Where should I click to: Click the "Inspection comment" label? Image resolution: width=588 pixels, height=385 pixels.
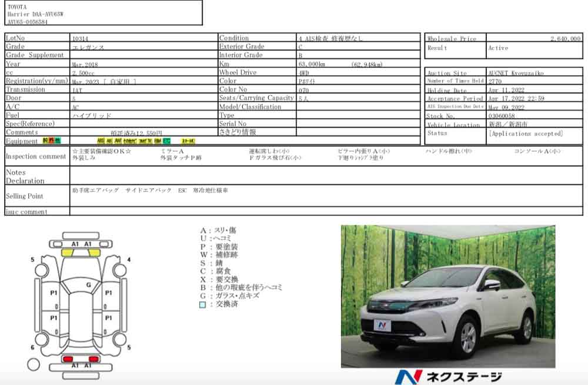(x=36, y=156)
